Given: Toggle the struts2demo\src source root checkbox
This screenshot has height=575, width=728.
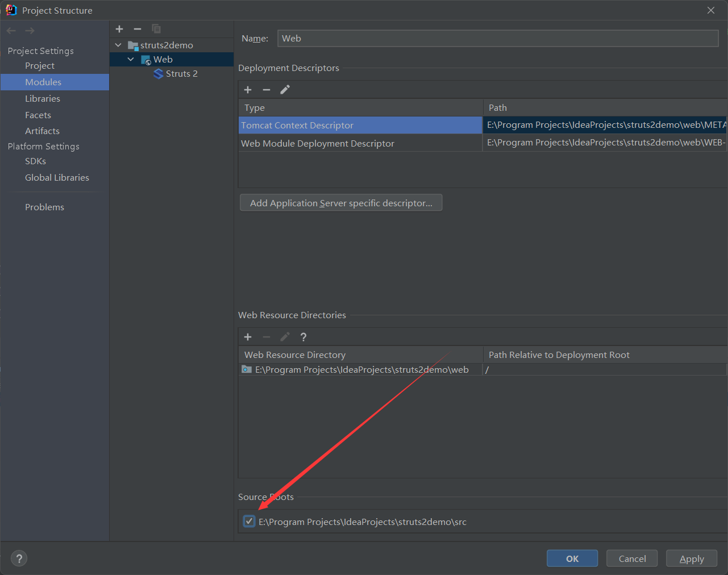Looking at the screenshot, I should coord(249,521).
